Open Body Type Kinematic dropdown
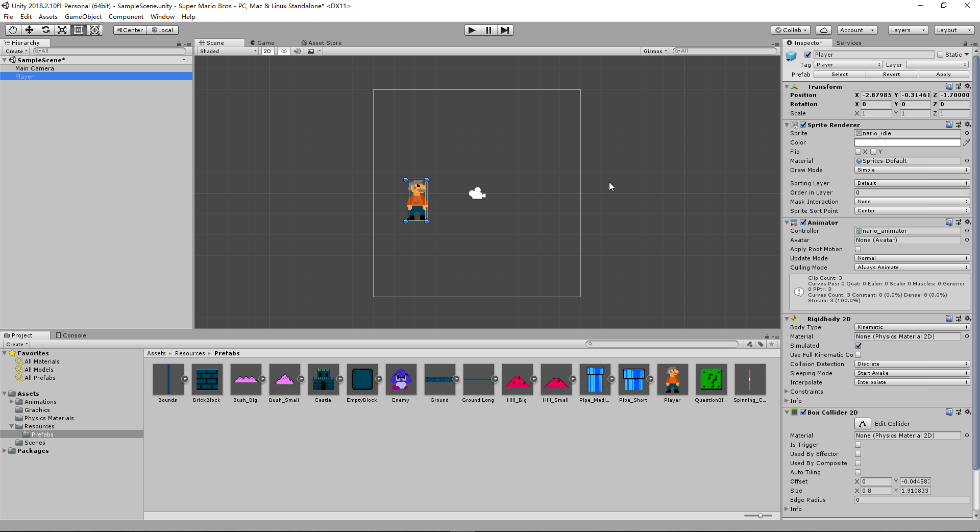This screenshot has height=532, width=980. pos(912,327)
